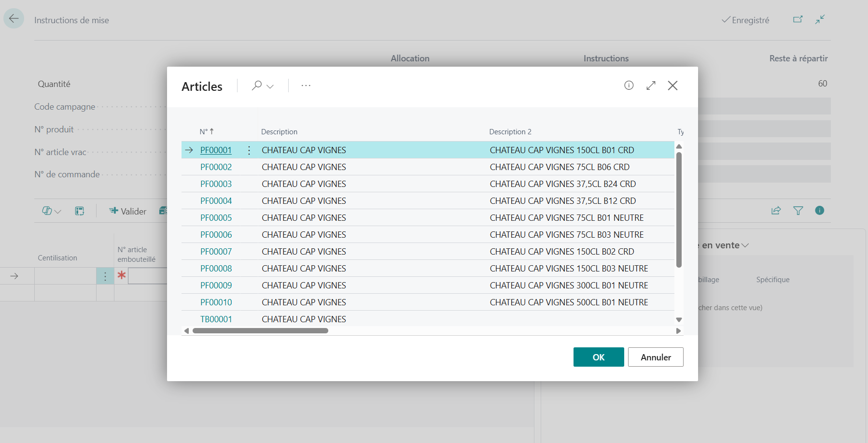Click the collapse page arrows icon
868x443 pixels.
click(820, 19)
